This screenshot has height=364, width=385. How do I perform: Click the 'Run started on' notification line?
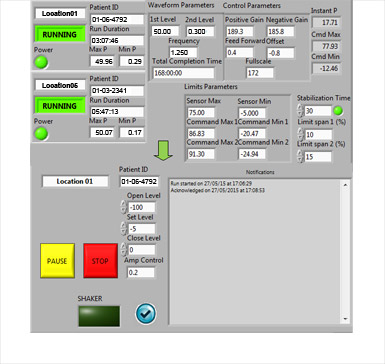[211, 184]
